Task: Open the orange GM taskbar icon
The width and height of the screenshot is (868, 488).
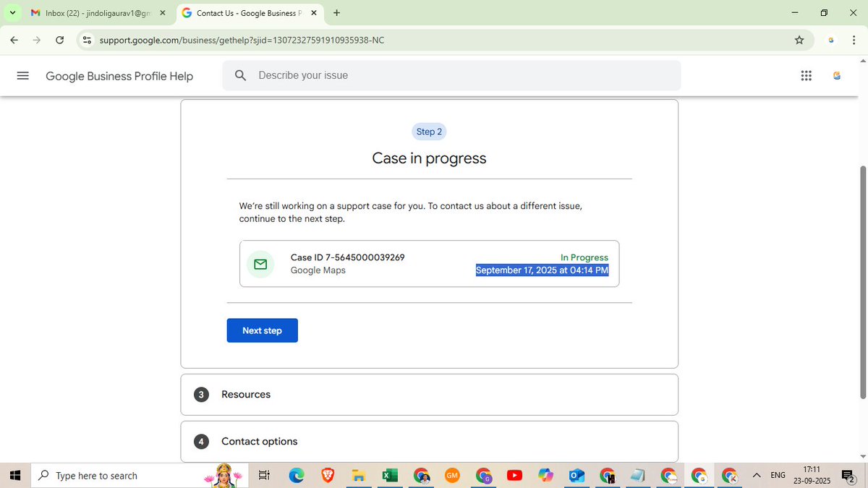Action: point(452,476)
